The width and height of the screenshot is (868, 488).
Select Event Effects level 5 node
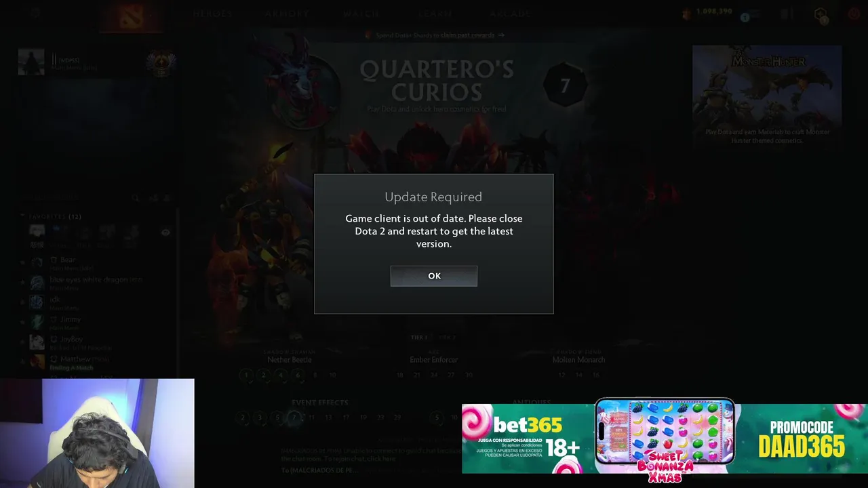[x=277, y=418]
